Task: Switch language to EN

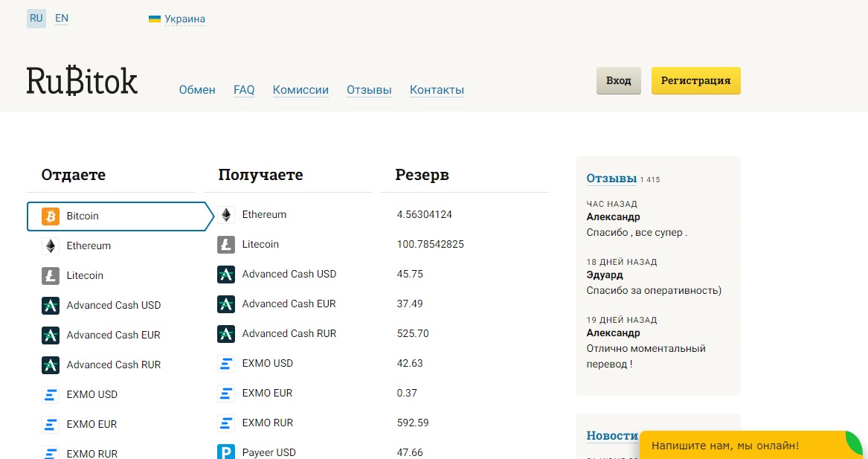Action: point(62,19)
